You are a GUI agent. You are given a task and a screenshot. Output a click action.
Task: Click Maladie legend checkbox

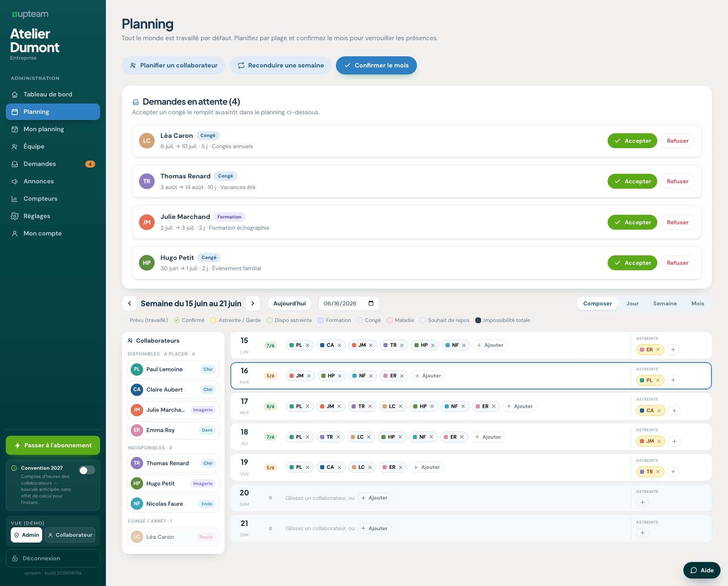[390, 320]
